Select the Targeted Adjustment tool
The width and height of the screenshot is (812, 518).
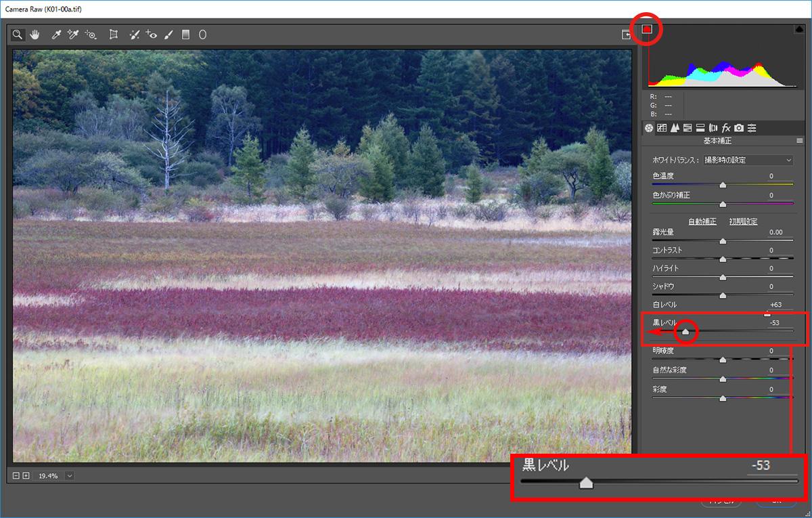tap(91, 35)
